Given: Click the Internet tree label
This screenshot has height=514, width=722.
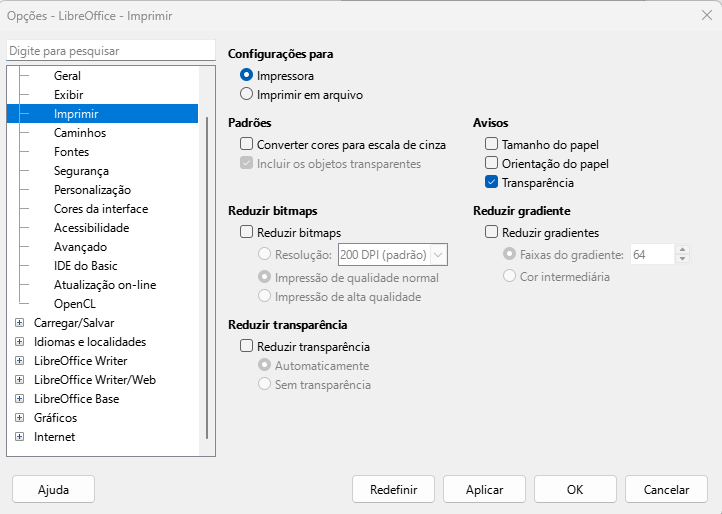Looking at the screenshot, I should coord(54,437).
